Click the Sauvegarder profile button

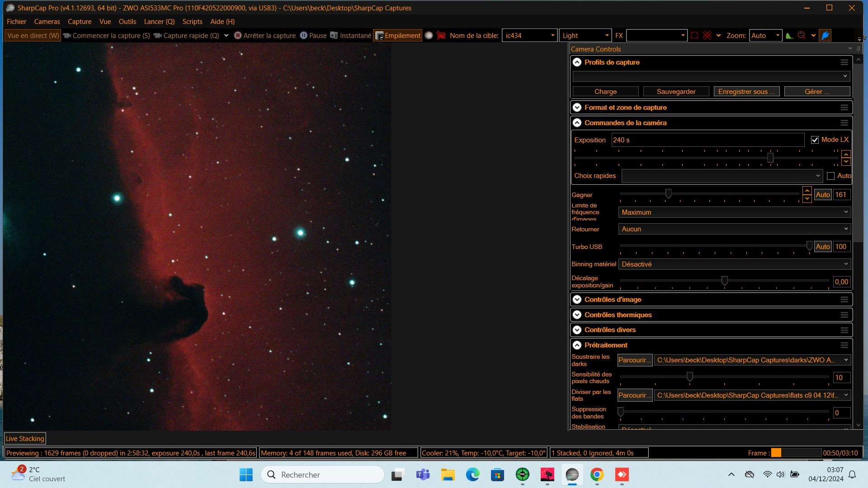coord(676,92)
